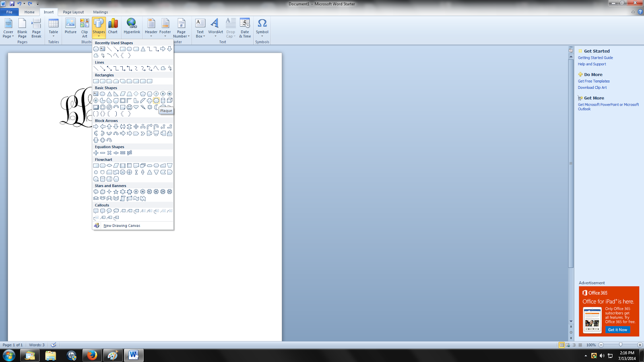Open the Table dropdown

click(x=53, y=28)
